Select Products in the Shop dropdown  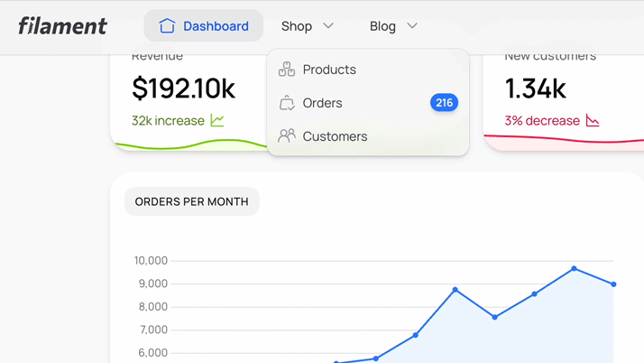tap(368, 70)
